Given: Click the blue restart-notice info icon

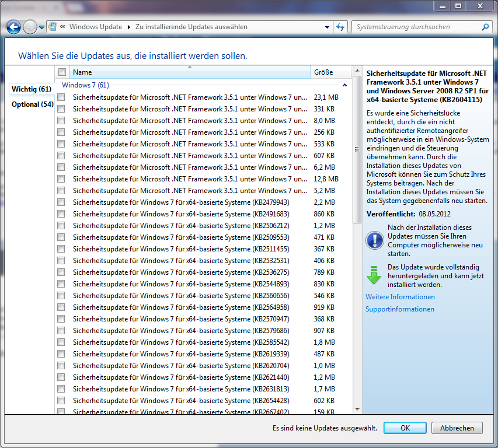Looking at the screenshot, I should (374, 240).
